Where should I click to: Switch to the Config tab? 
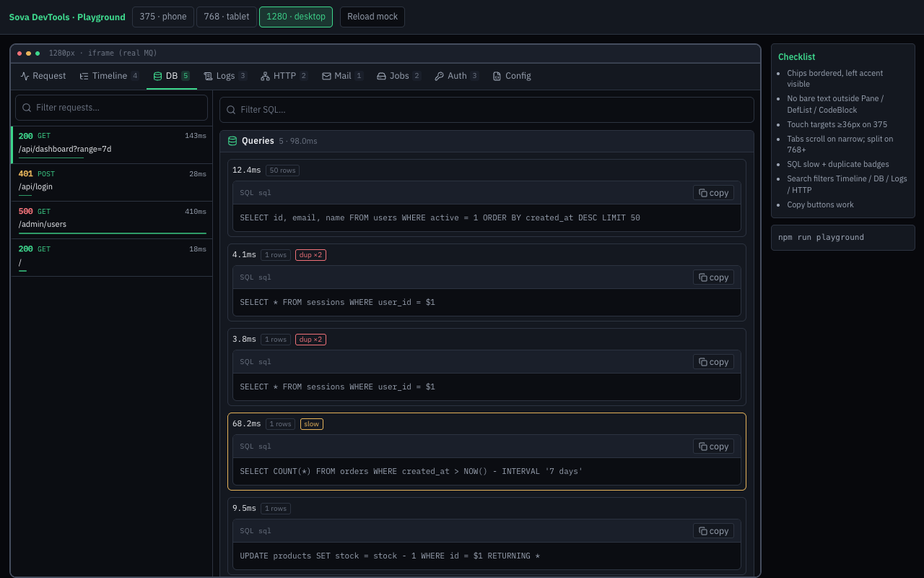tap(512, 76)
